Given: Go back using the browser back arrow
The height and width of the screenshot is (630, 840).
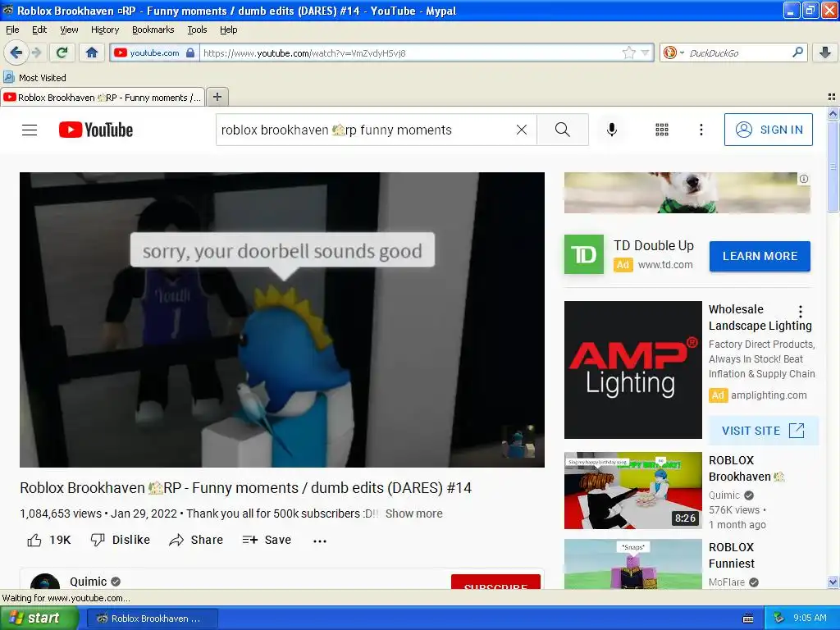Looking at the screenshot, I should click(16, 52).
